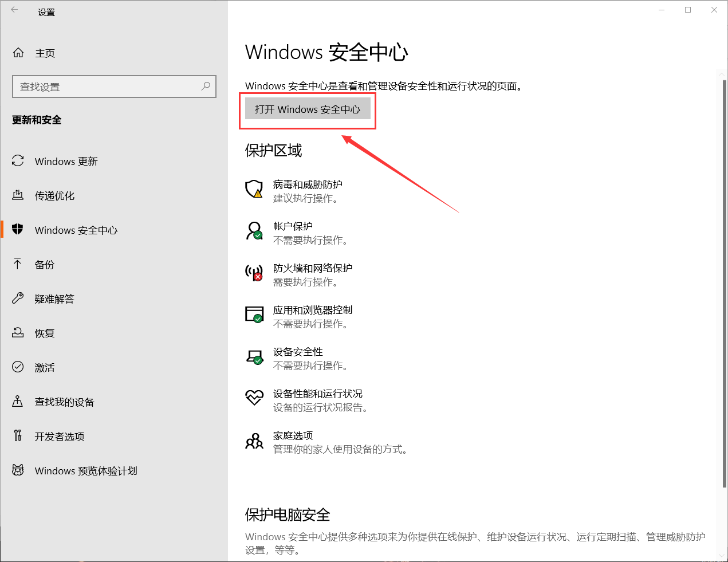Click the app and browser control icon
Screen dimensions: 728x562
[254, 315]
